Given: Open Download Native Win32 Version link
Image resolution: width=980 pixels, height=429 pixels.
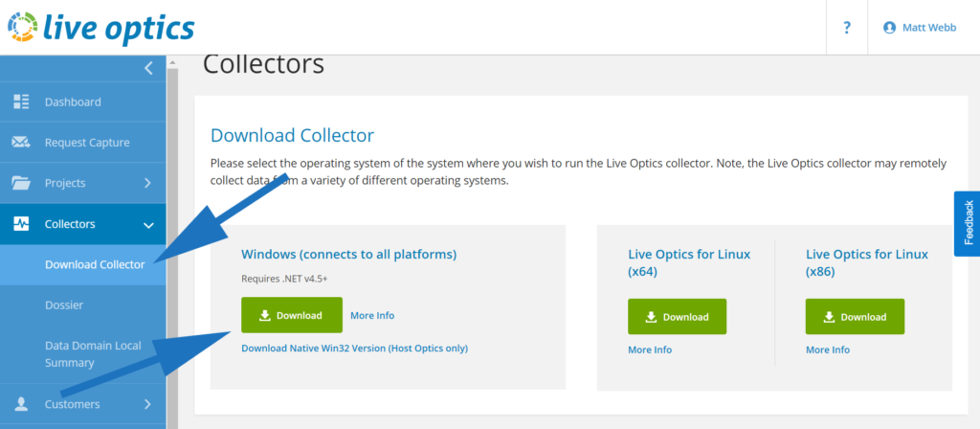Looking at the screenshot, I should [354, 349].
